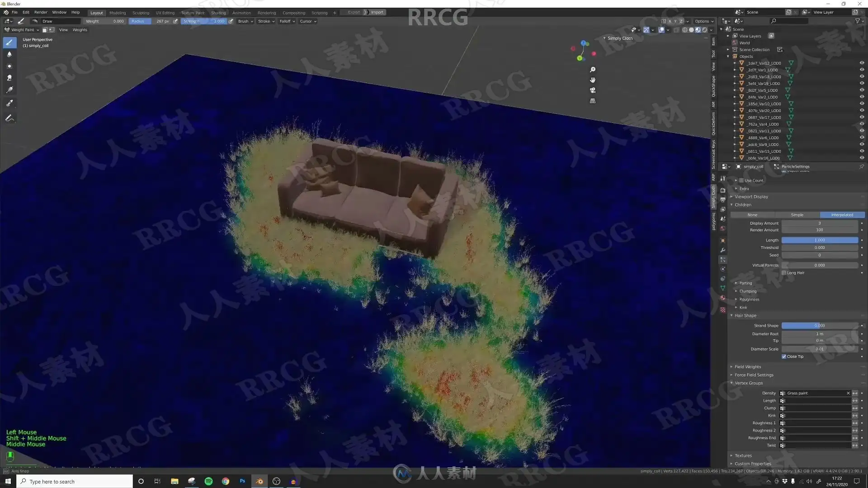Screen dimensions: 868x488
Task: Set children type to Simple
Action: [797, 215]
